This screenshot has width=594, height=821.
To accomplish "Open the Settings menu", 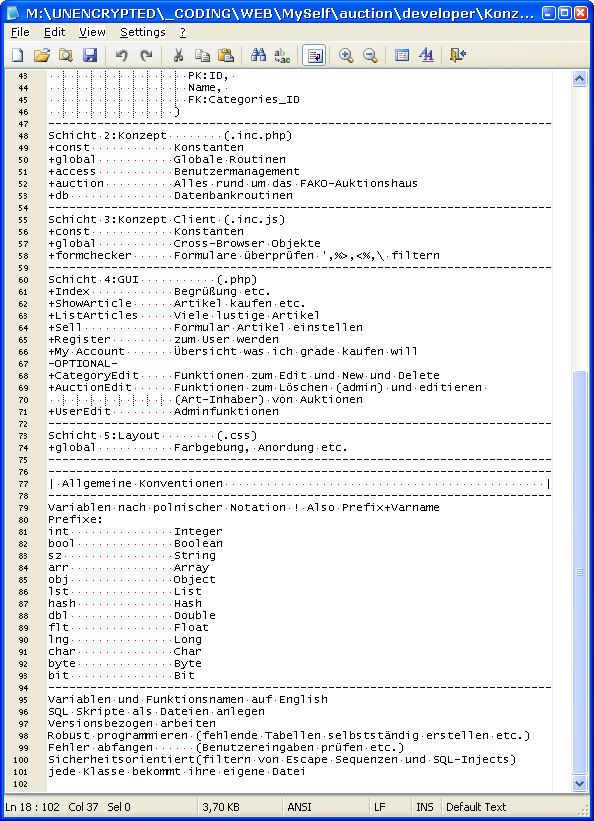I will (x=142, y=32).
